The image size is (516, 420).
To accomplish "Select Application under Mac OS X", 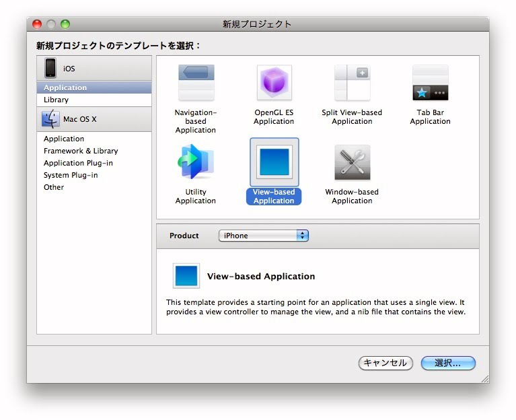I will (64, 139).
